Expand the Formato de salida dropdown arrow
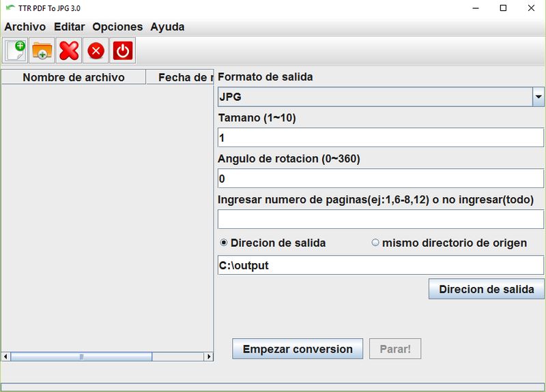Viewport: 546px width, 392px height. tap(538, 97)
